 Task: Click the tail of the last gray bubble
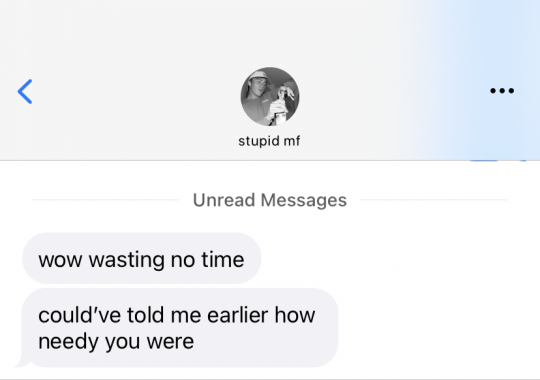tap(21, 363)
